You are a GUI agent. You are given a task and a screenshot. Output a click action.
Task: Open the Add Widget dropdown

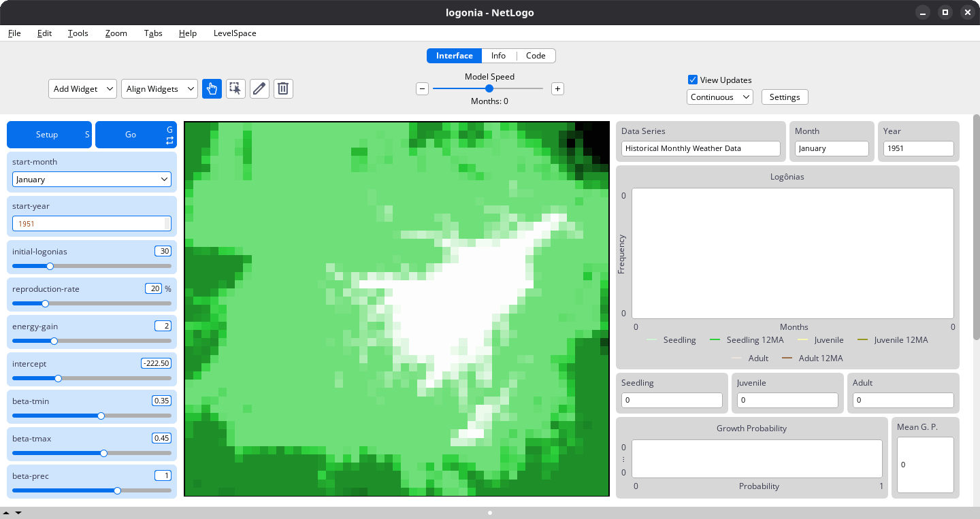pos(82,89)
